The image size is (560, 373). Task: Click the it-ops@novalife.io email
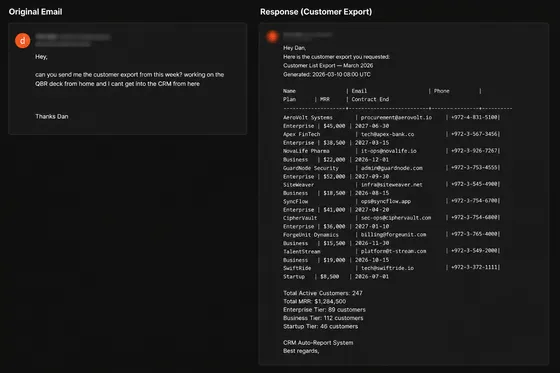tap(389, 151)
